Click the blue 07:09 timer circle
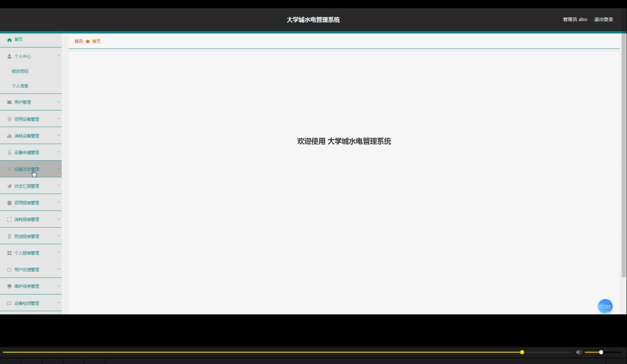The height and width of the screenshot is (364, 627). click(x=605, y=307)
